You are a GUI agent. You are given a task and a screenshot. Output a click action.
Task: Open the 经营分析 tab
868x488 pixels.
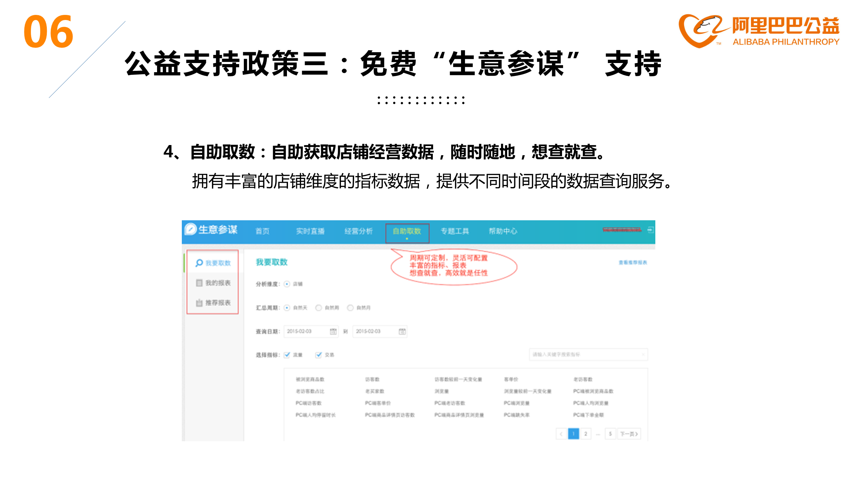[358, 231]
